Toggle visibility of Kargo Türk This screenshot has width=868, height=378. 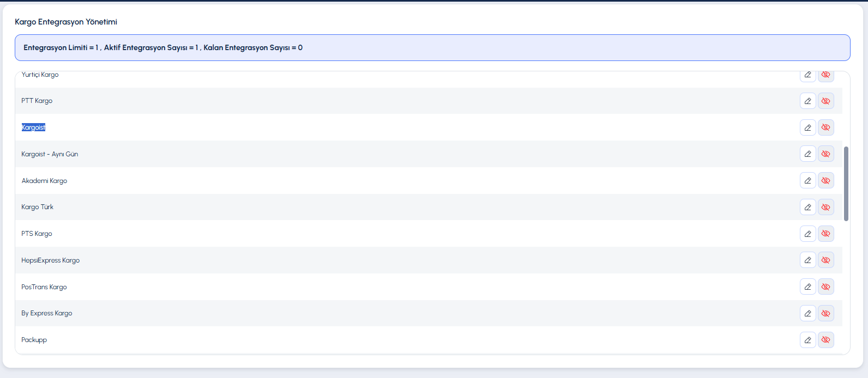point(826,207)
